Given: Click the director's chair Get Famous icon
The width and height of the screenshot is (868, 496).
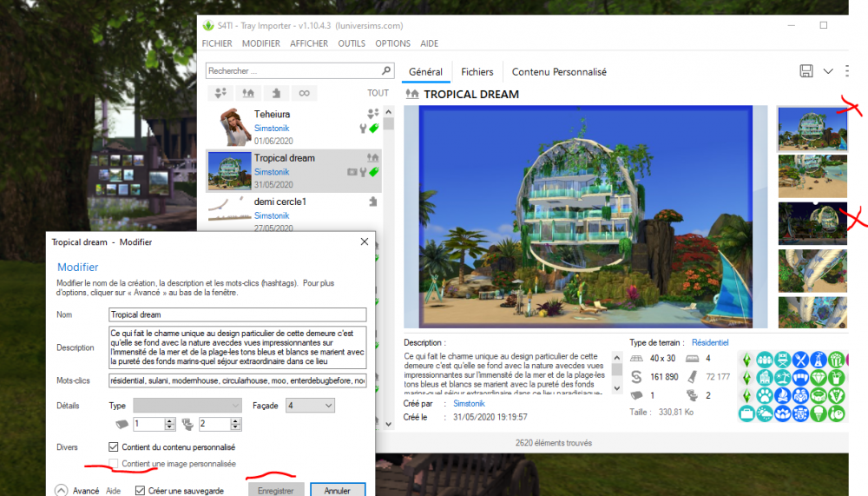Looking at the screenshot, I should click(x=782, y=360).
